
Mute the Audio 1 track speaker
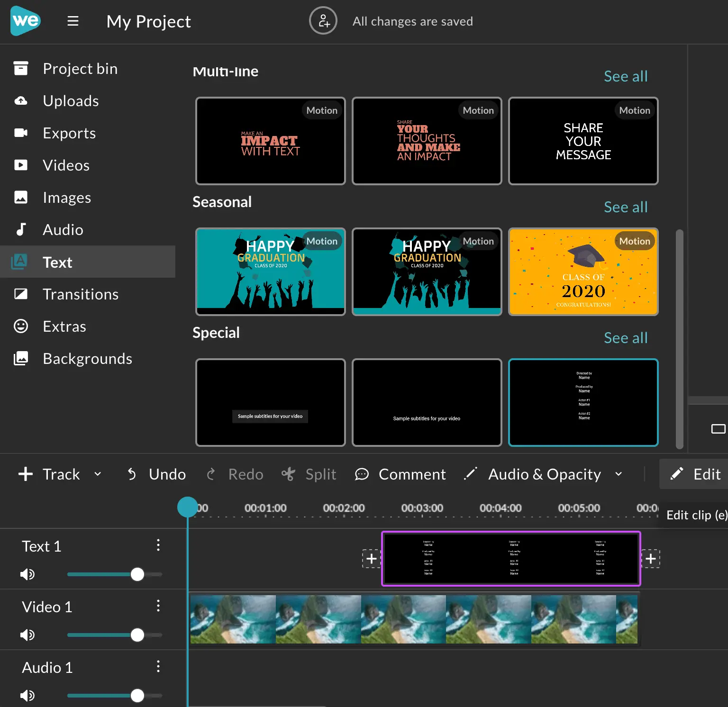(27, 696)
